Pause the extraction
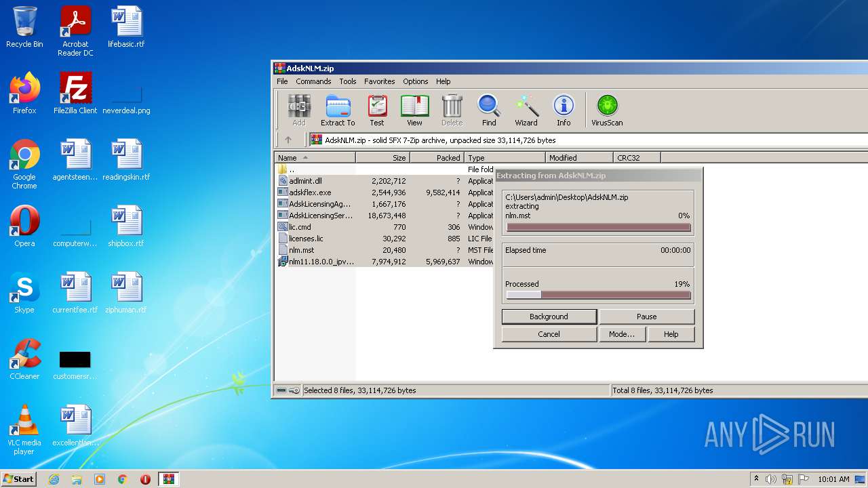The image size is (868, 488). pyautogui.click(x=647, y=317)
